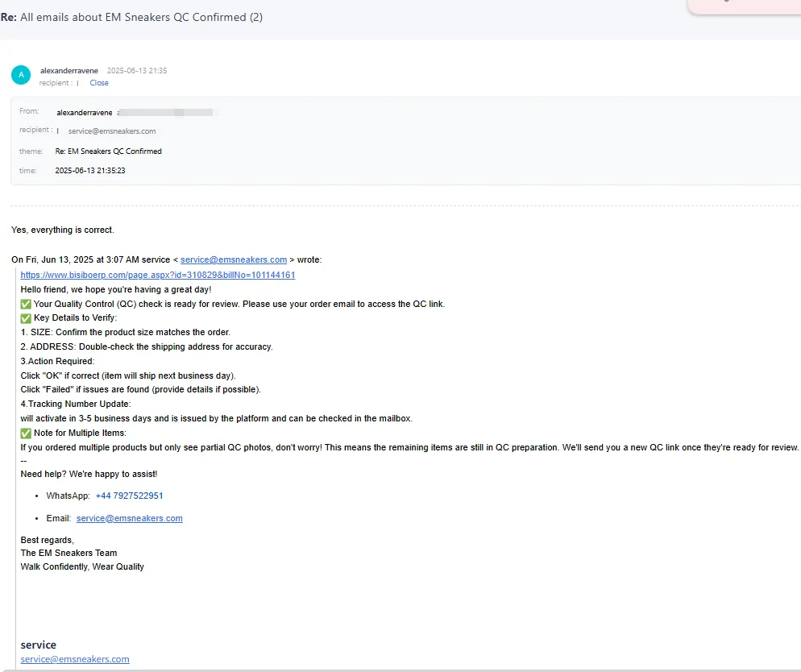
Task: Click 'Need help? We're happy to assist!'
Action: click(89, 474)
